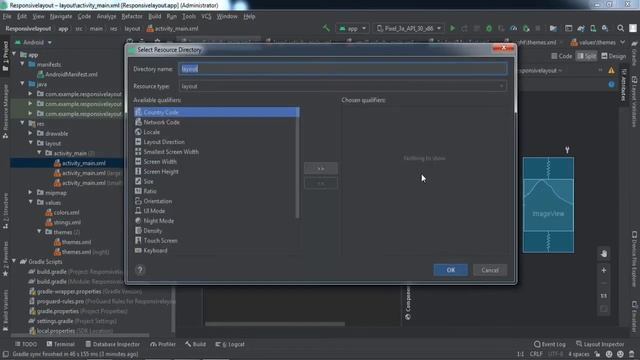Click the >> add qualifier button
The width and height of the screenshot is (640, 360).
[x=321, y=168]
